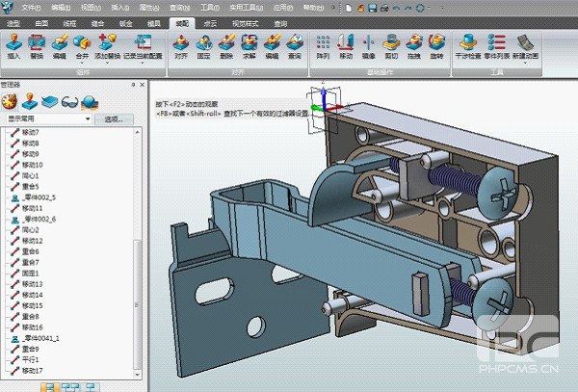Image resolution: width=578 pixels, height=392 pixels.
Task: Click the 插入 (Insert) component icon
Action: (13, 44)
